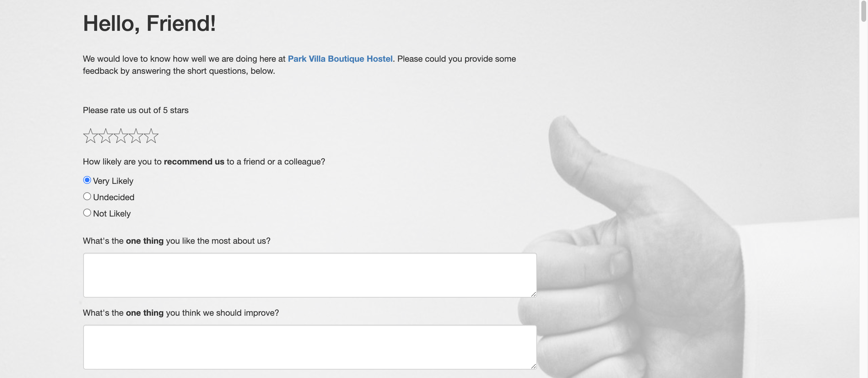Re-select the Very Likely radio button
The image size is (868, 378).
(87, 180)
